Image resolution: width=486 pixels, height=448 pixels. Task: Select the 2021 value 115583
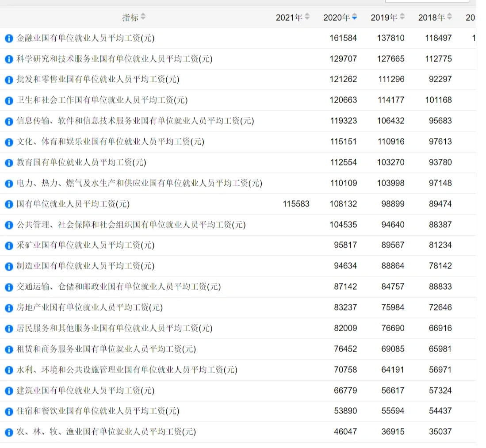(296, 204)
